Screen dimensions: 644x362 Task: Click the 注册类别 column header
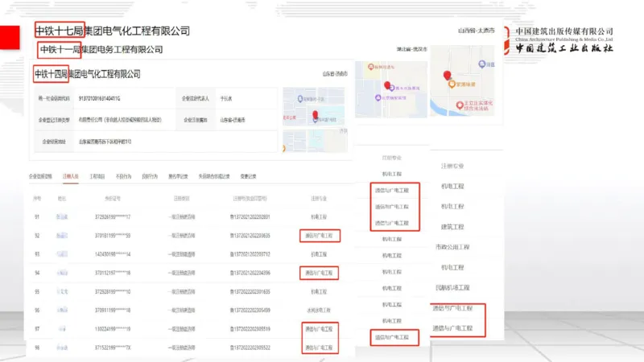coord(181,199)
